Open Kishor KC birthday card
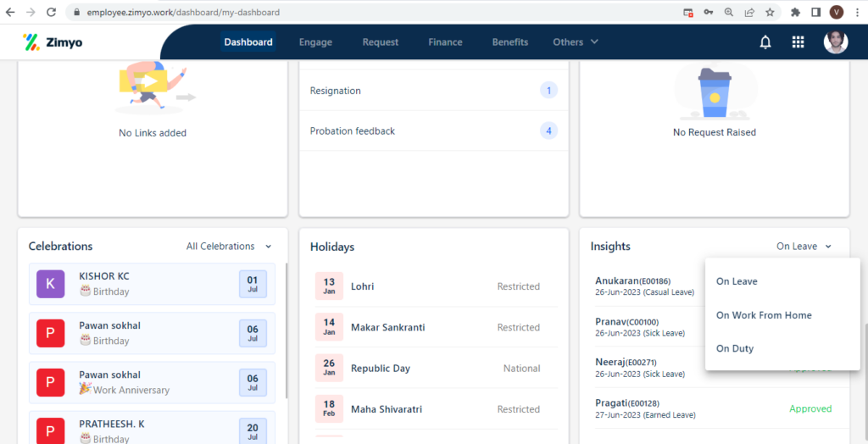The image size is (868, 444). pyautogui.click(x=152, y=284)
